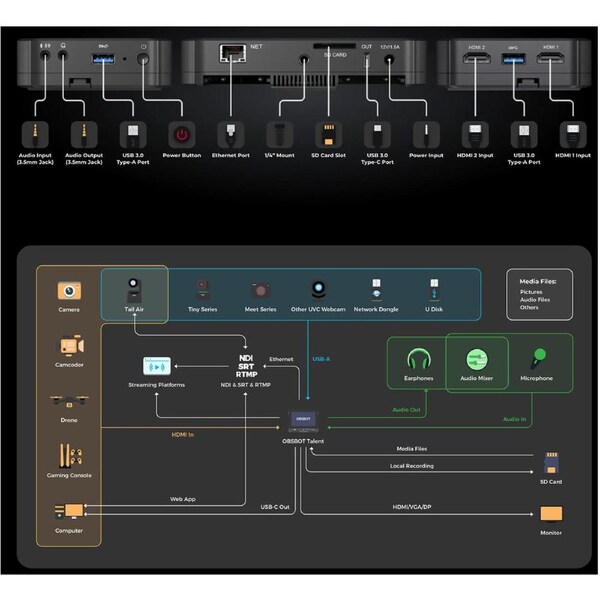Select the U Disk icon
600x600 pixels.
click(434, 290)
